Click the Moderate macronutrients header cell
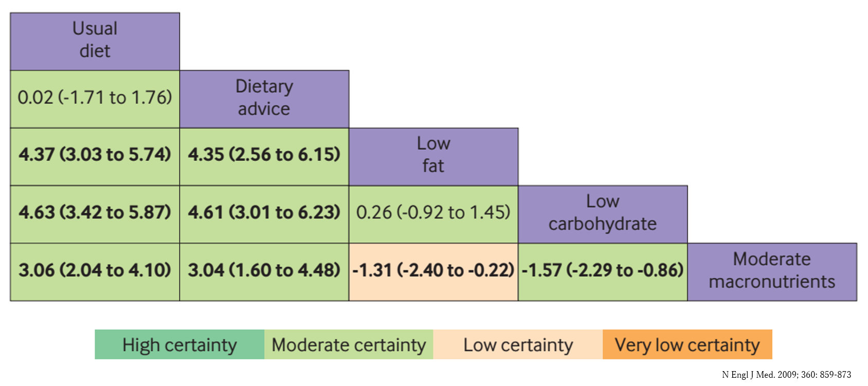The image size is (868, 386). point(771,271)
